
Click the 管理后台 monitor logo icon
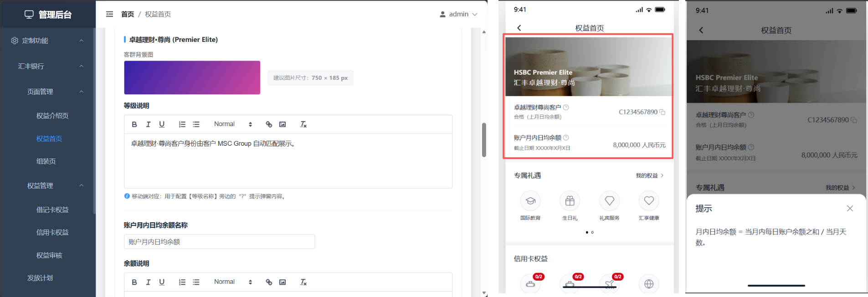(x=29, y=15)
